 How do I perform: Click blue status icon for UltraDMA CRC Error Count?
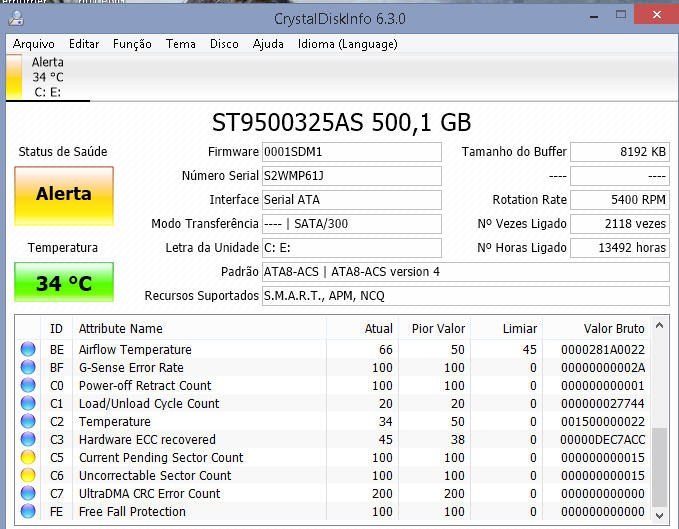(x=28, y=494)
